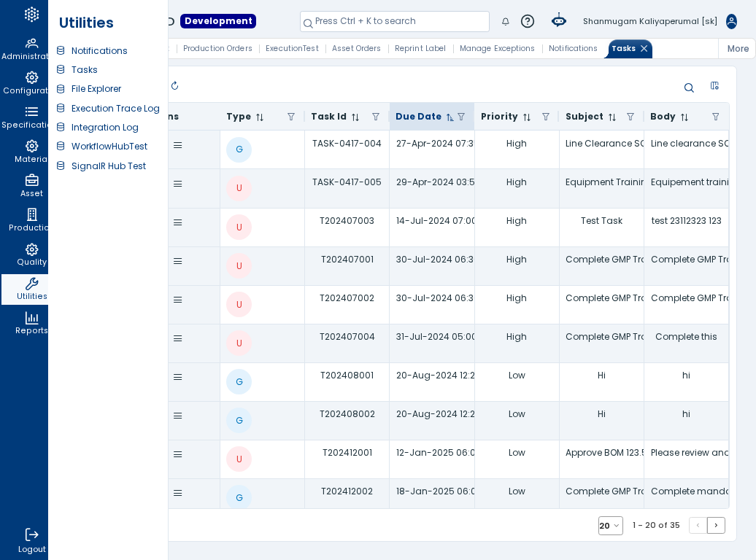Open row menu for TASK-0417-004
756x560 pixels.
pos(178,146)
